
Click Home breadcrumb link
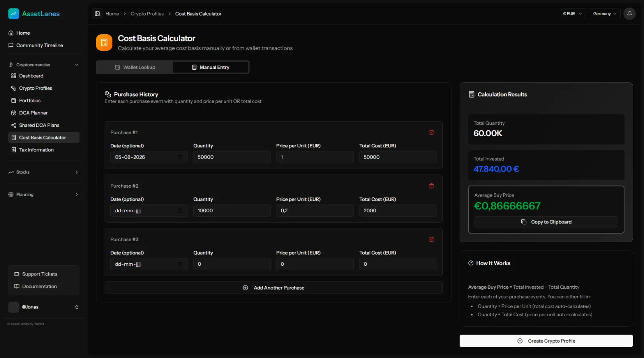point(112,14)
